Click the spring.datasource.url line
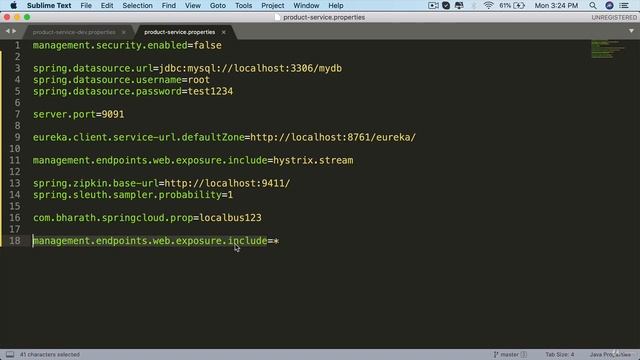 [x=187, y=68]
